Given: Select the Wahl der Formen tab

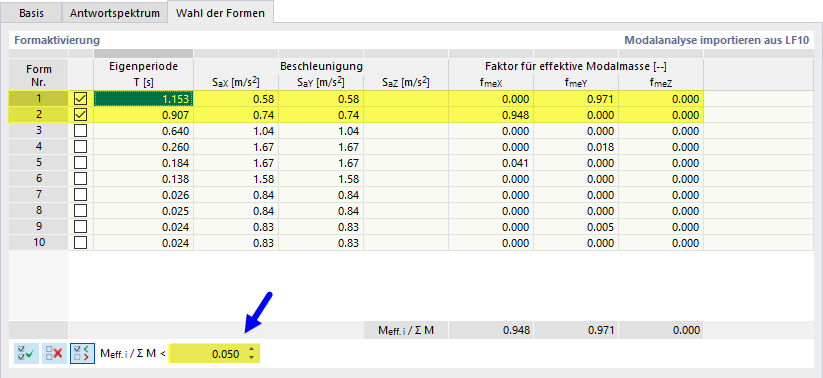Looking at the screenshot, I should click(x=221, y=13).
